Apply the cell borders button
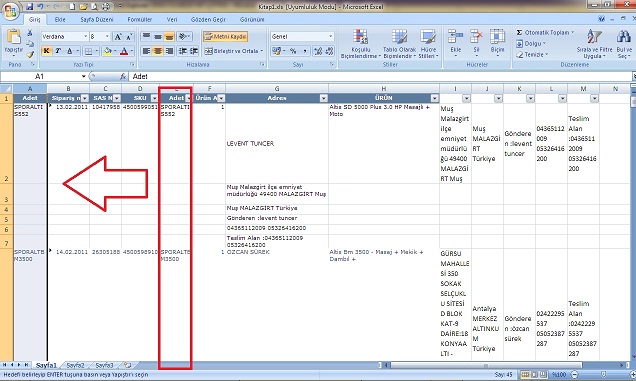The height and width of the screenshot is (381, 636). coord(88,51)
